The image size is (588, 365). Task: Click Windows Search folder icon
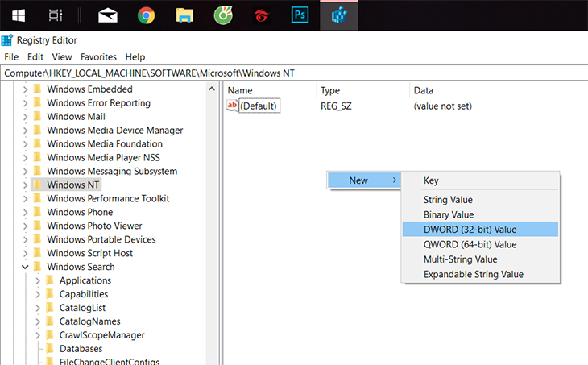click(x=38, y=267)
